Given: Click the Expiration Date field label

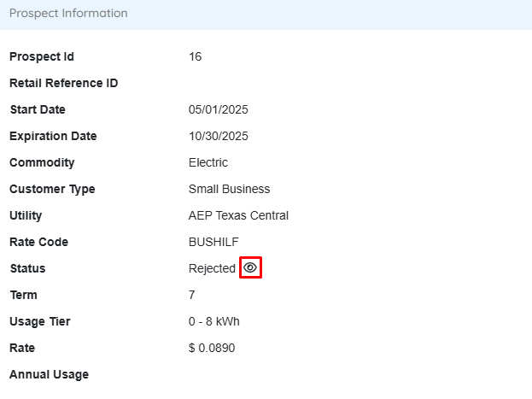Looking at the screenshot, I should pyautogui.click(x=53, y=137).
